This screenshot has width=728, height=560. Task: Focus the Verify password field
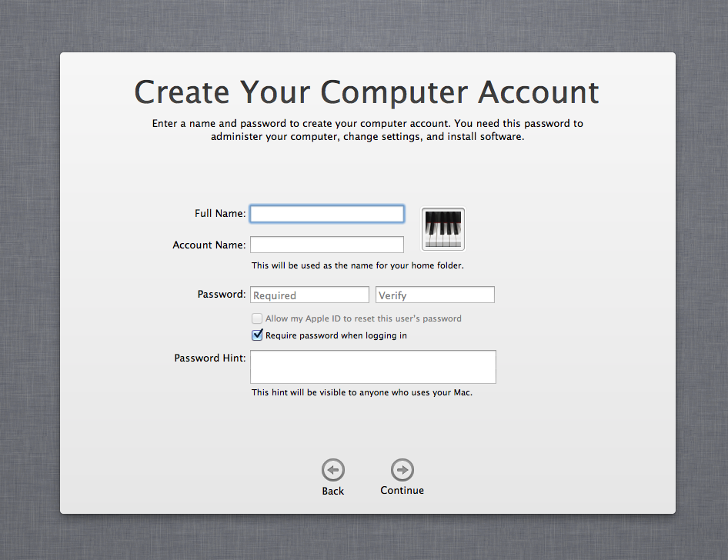[x=435, y=295]
